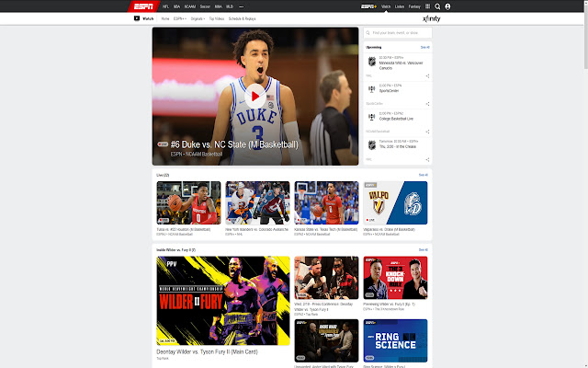Select Watch in the top navigation
The height and width of the screenshot is (368, 588).
pyautogui.click(x=386, y=6)
